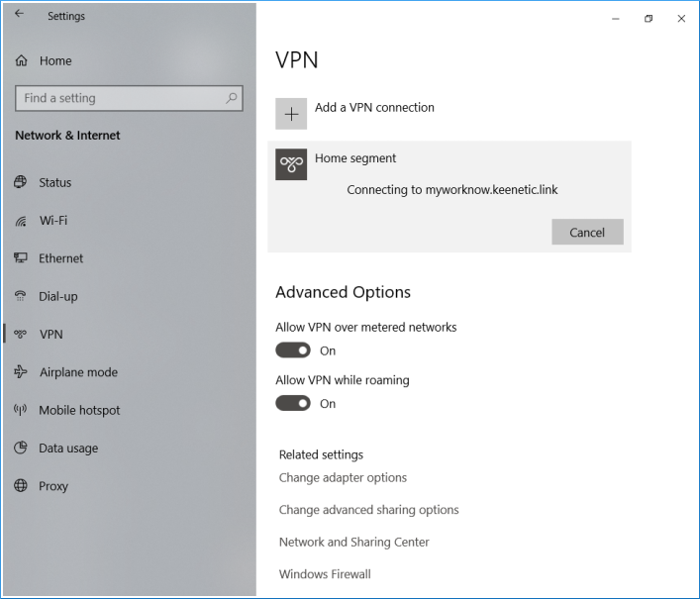This screenshot has height=599, width=700.
Task: Click the plus icon to add VPN
Action: [291, 114]
